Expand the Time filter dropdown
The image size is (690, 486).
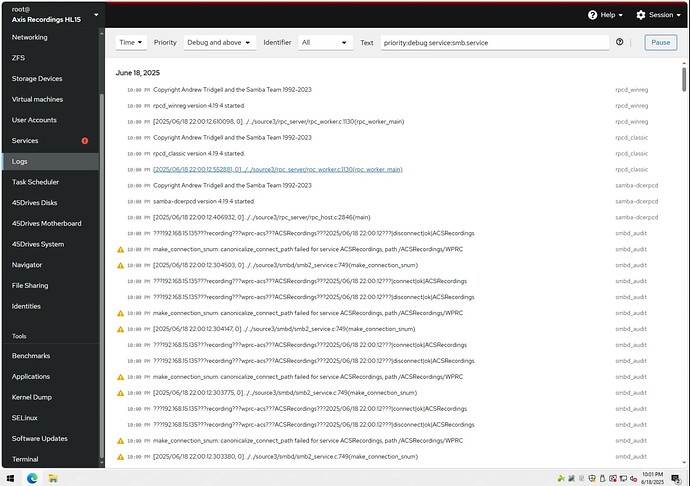tap(131, 42)
